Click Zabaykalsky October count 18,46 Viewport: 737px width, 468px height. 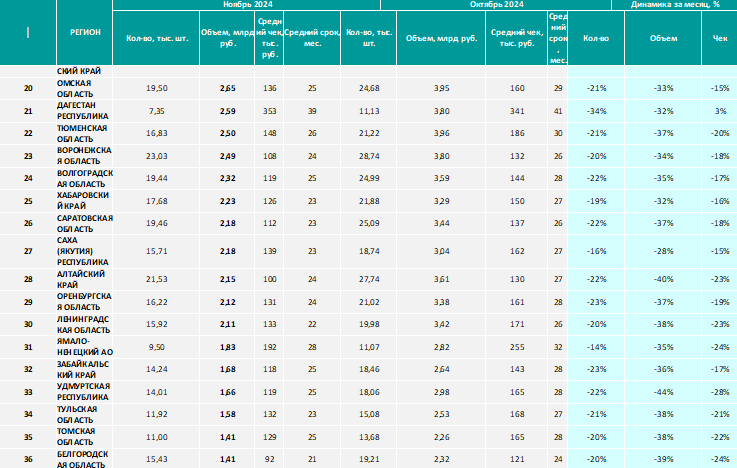tap(369, 369)
